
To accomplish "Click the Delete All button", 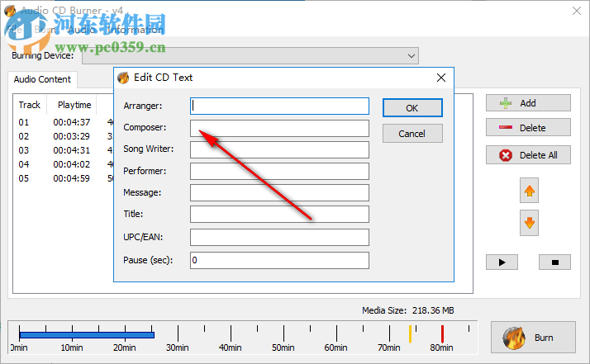I will click(528, 155).
